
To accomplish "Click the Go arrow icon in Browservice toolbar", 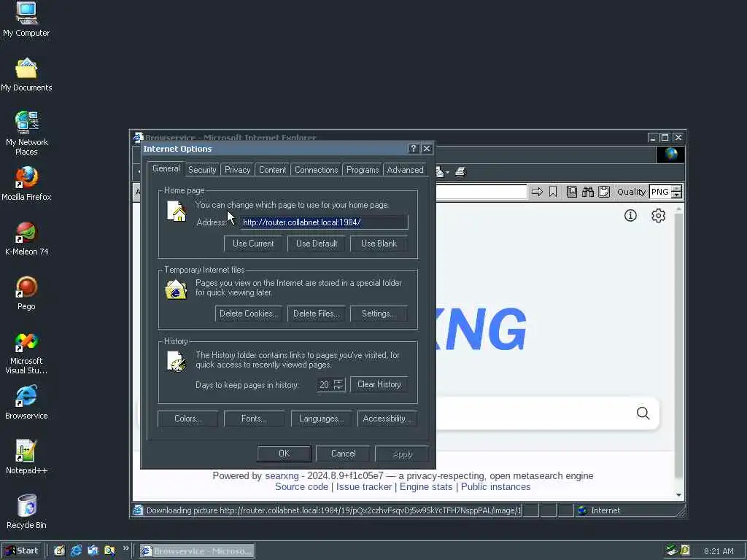I will [x=537, y=192].
